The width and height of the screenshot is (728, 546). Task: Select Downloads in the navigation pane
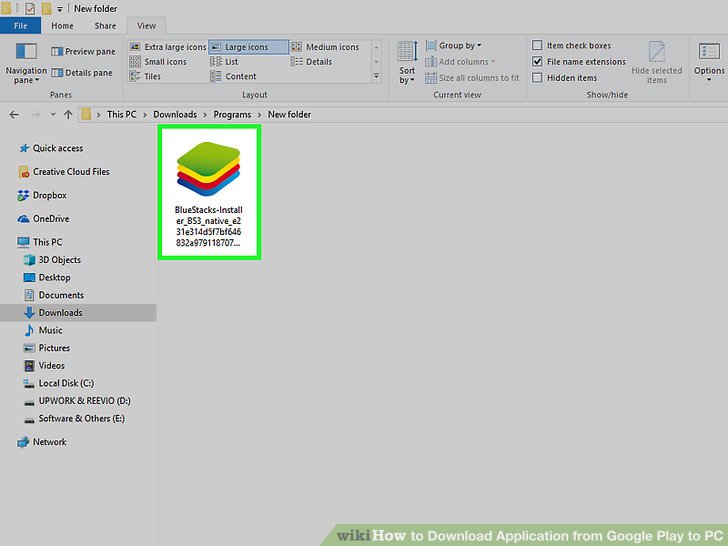(78, 313)
